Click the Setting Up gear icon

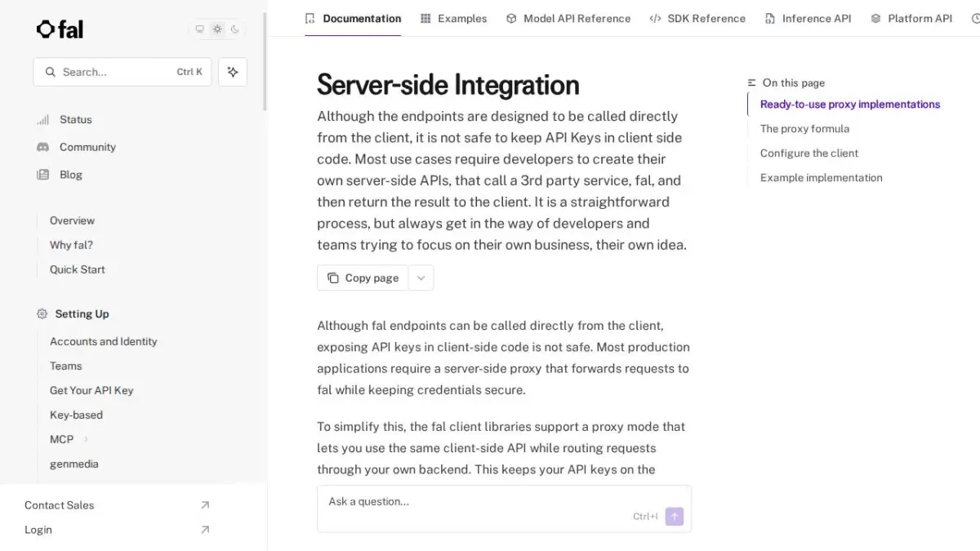[x=42, y=313]
